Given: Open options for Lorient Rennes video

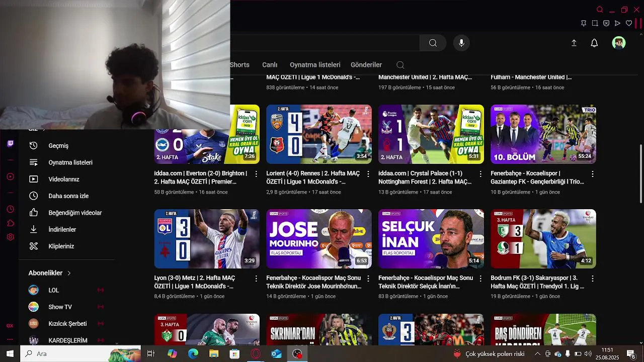Looking at the screenshot, I should (368, 174).
